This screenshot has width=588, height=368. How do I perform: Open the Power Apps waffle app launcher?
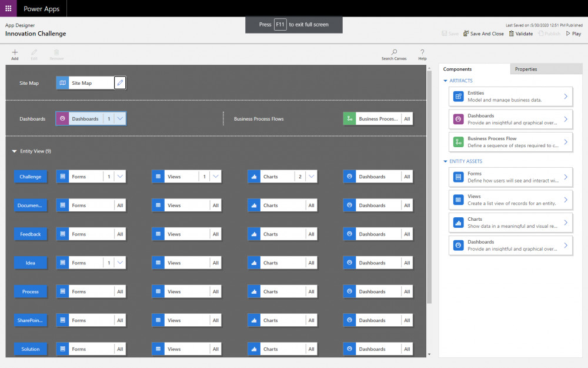pyautogui.click(x=8, y=9)
